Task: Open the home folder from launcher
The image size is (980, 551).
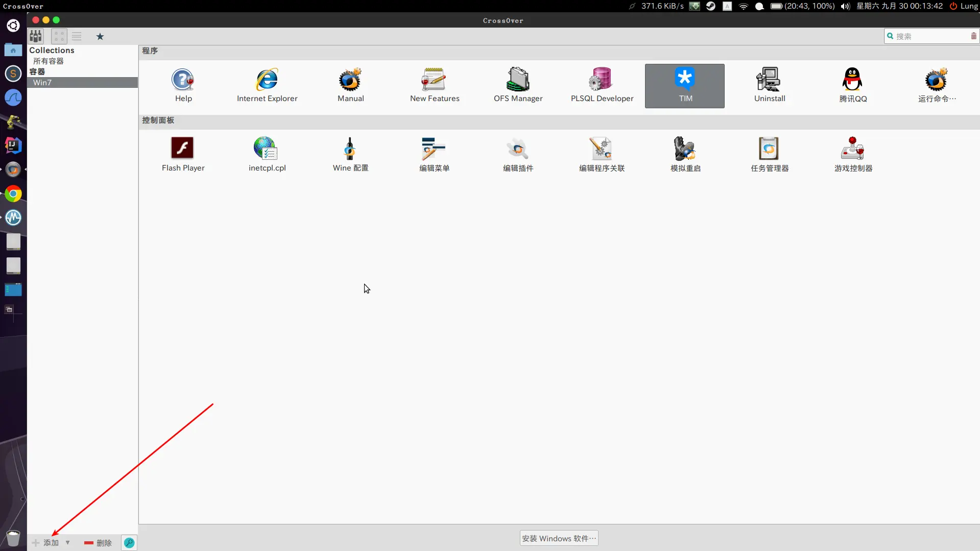Action: (13, 50)
